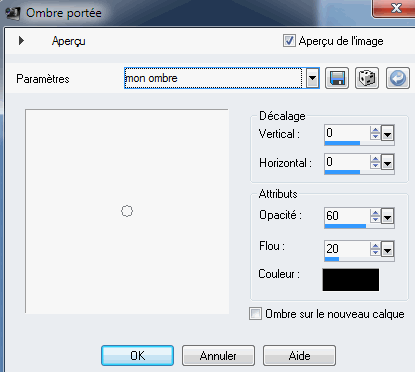Click the Horizontal blue slider bar
This screenshot has width=415, height=372.
click(342, 172)
